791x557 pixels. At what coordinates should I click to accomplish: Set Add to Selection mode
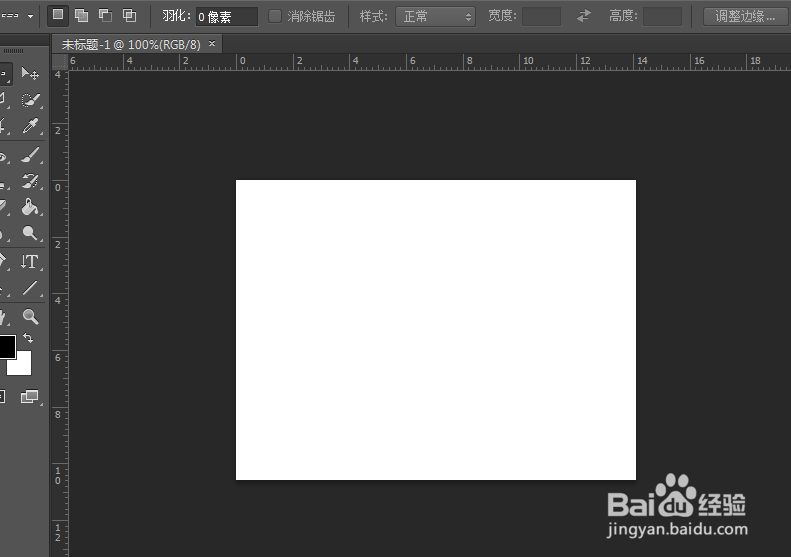click(x=81, y=16)
